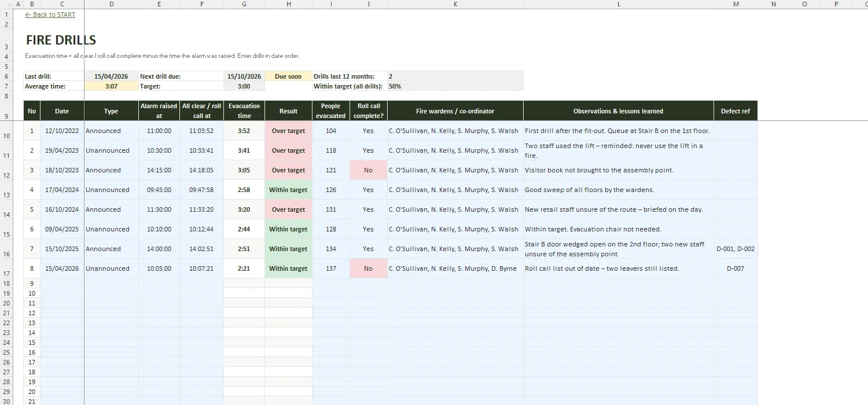
Task: Select 'Visitor book not brought' observation
Action: pyautogui.click(x=618, y=170)
